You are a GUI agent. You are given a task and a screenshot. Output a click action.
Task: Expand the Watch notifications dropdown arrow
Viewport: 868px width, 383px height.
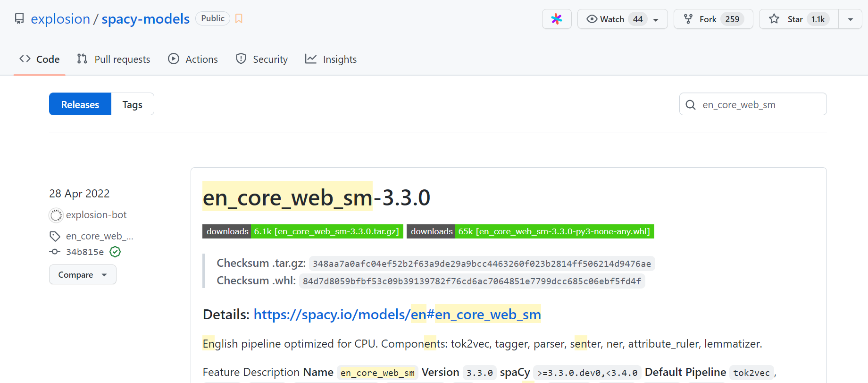[656, 19]
